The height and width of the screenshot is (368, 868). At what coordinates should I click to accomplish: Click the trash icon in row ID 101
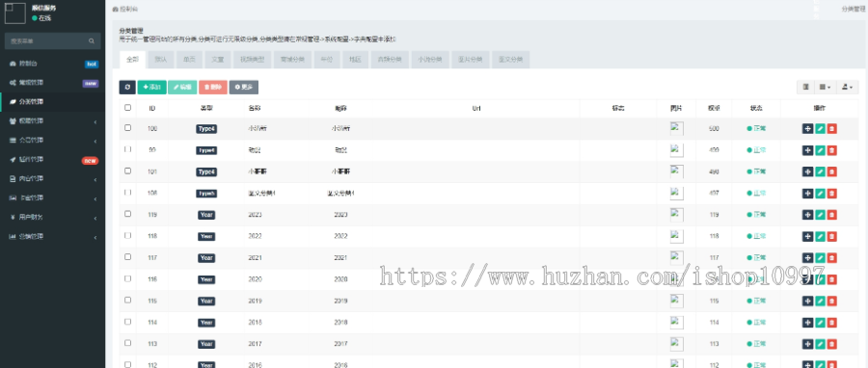pos(831,171)
